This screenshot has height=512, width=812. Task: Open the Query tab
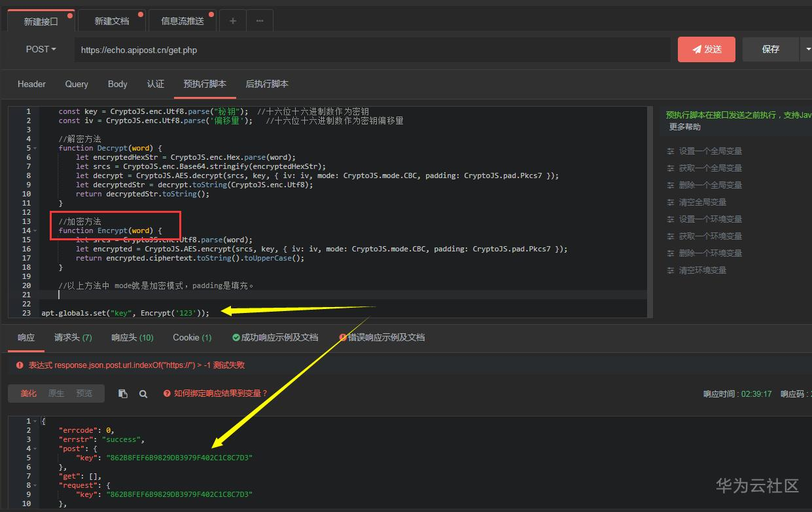(77, 84)
